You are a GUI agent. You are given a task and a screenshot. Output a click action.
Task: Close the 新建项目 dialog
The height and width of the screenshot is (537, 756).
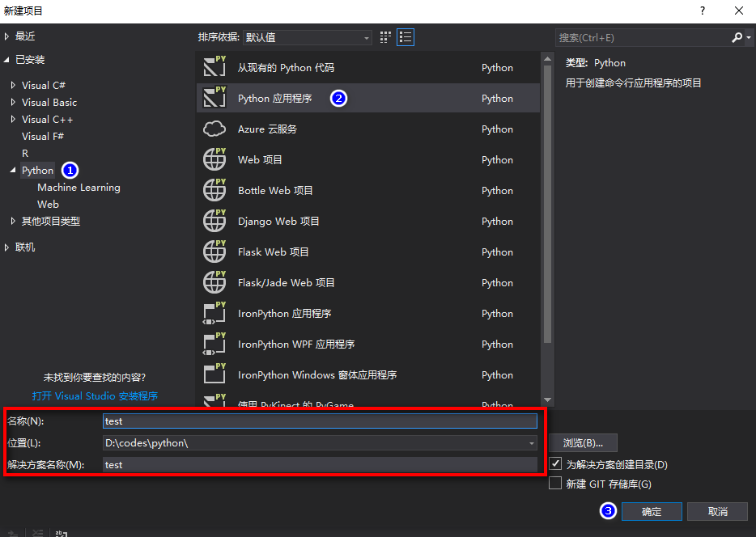[739, 11]
